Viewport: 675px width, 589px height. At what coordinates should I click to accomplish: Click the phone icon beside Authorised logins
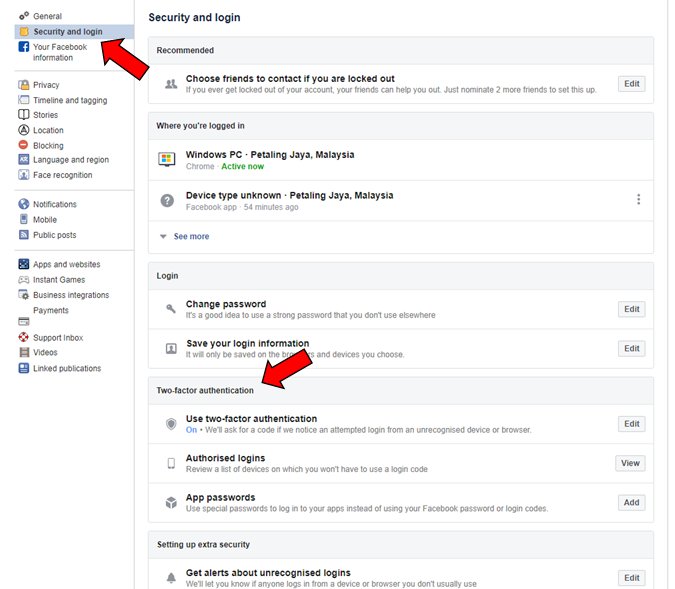click(171, 463)
